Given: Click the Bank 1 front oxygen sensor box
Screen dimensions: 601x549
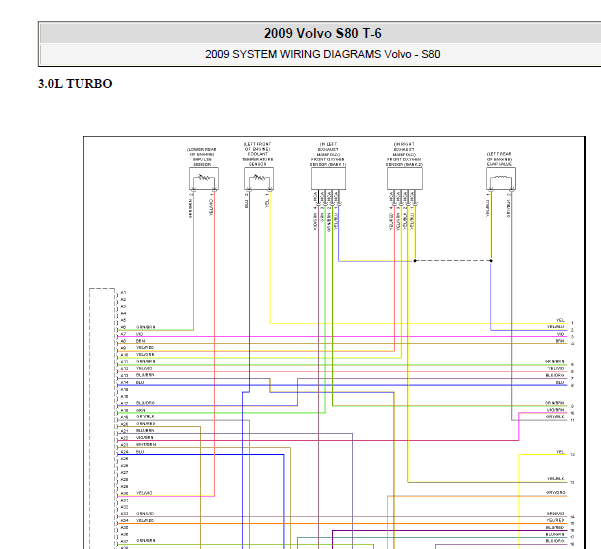Looking at the screenshot, I should point(328,178).
